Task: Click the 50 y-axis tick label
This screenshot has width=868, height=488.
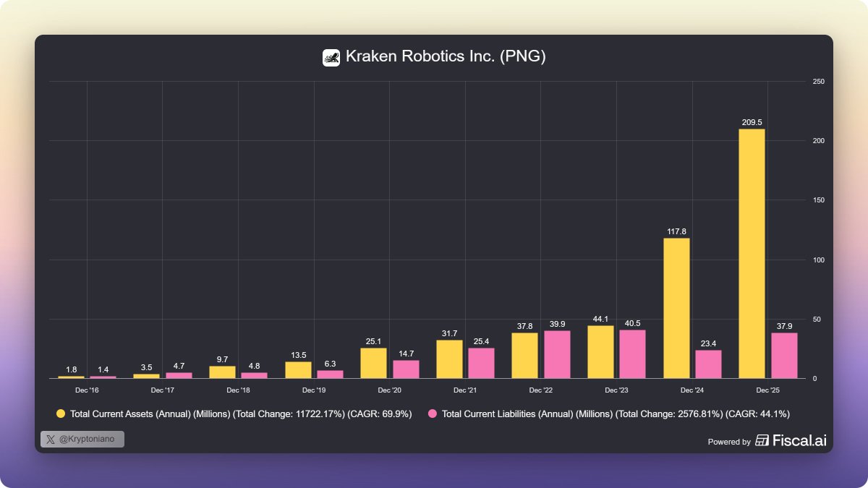Action: pyautogui.click(x=817, y=319)
